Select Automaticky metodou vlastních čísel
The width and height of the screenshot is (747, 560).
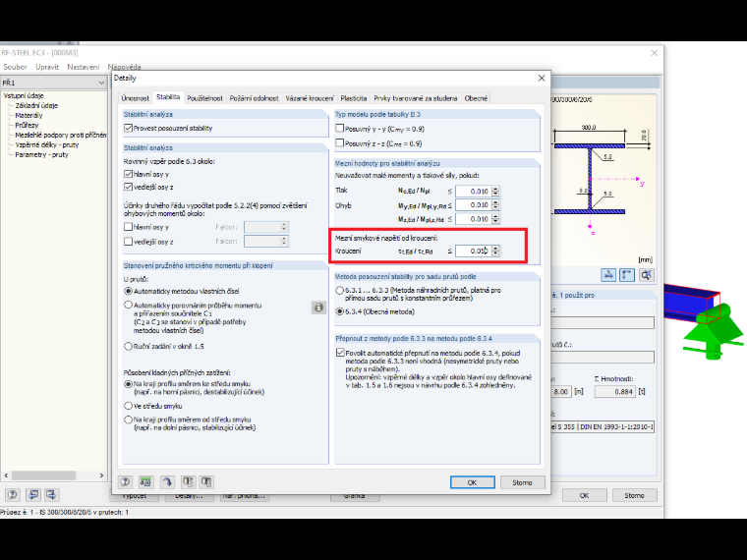pyautogui.click(x=128, y=291)
